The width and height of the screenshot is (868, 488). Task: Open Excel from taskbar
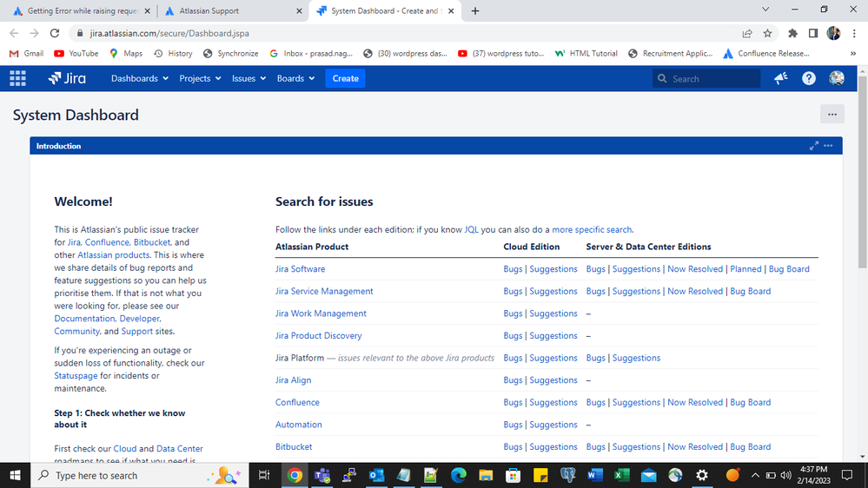(x=621, y=475)
